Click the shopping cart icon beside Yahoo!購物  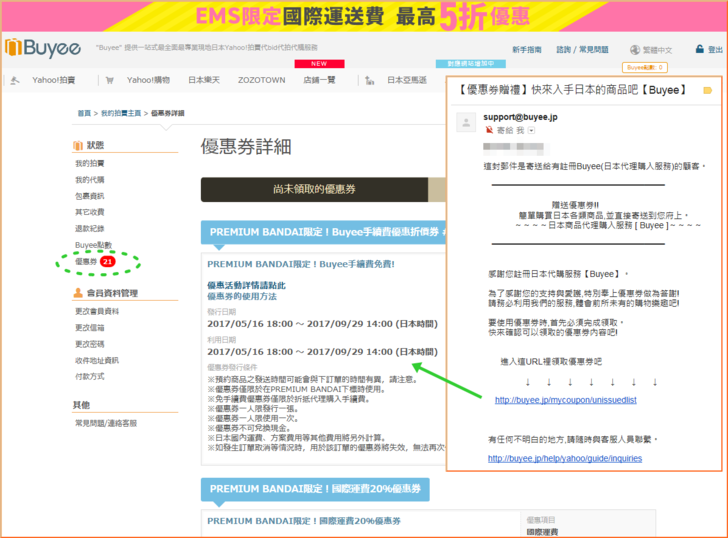point(110,80)
